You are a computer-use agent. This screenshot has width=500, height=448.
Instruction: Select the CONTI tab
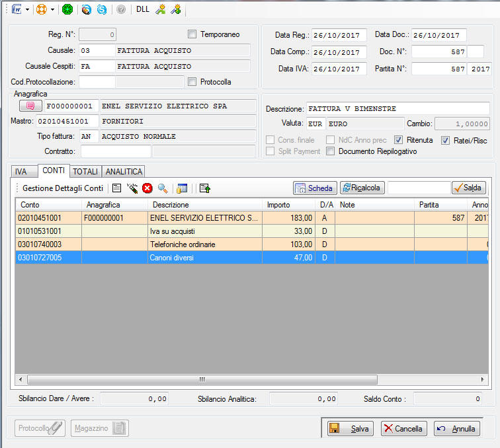(54, 170)
